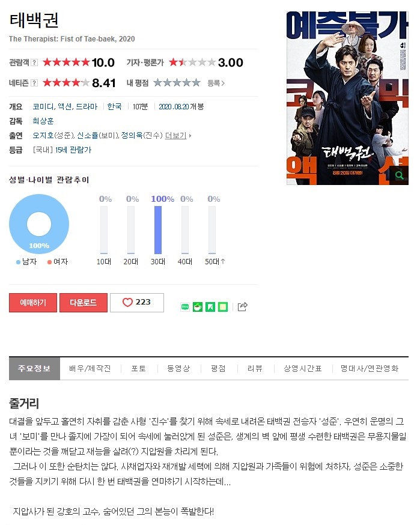Click the 예매하기 button
The width and height of the screenshot is (420, 525).
[x=33, y=303]
